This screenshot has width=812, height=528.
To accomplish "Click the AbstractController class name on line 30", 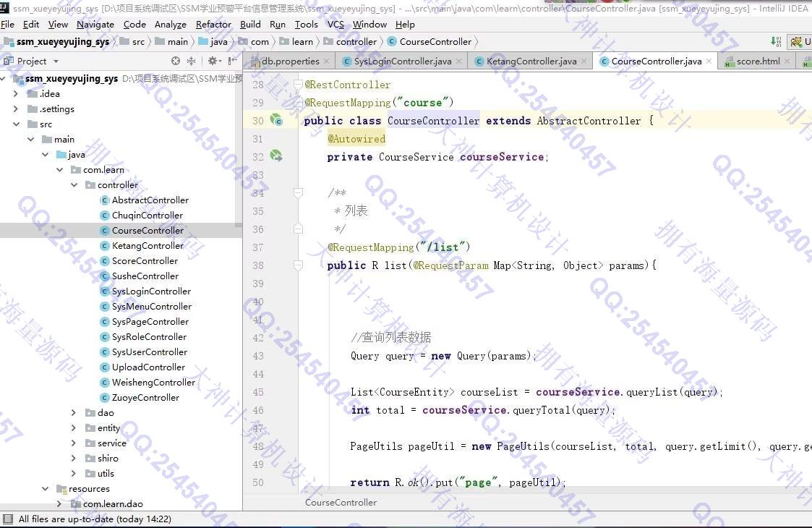I will click(589, 121).
